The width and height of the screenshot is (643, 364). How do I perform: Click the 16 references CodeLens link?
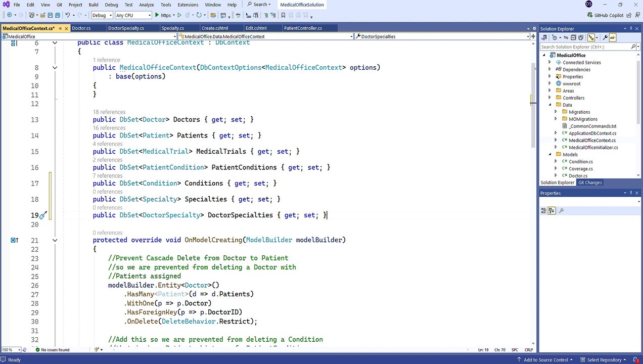pos(109,128)
